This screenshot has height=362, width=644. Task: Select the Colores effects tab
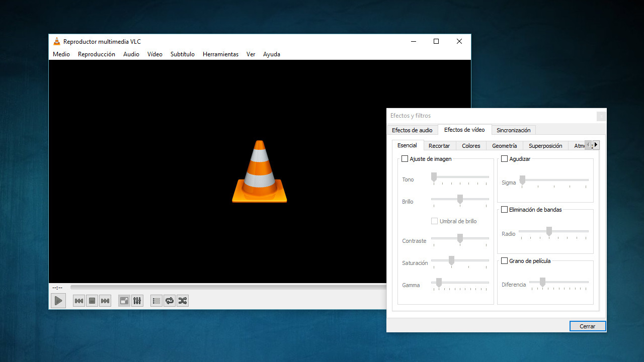(470, 145)
